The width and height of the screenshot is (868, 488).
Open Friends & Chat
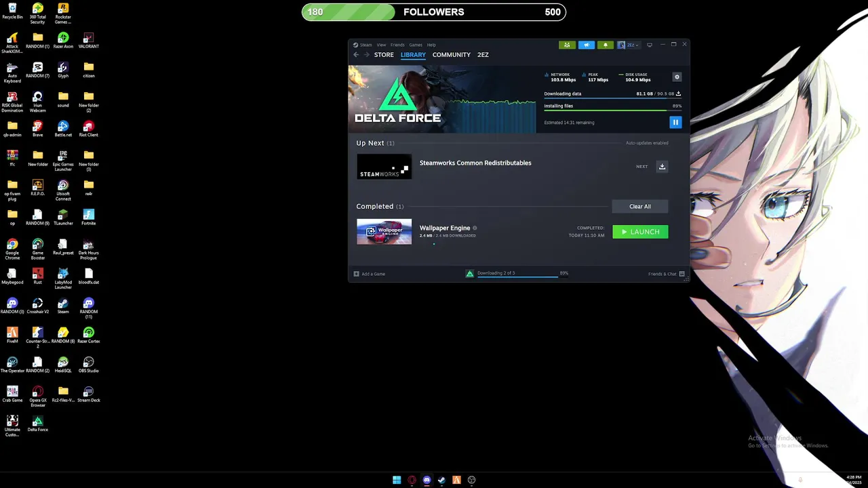pyautogui.click(x=667, y=274)
